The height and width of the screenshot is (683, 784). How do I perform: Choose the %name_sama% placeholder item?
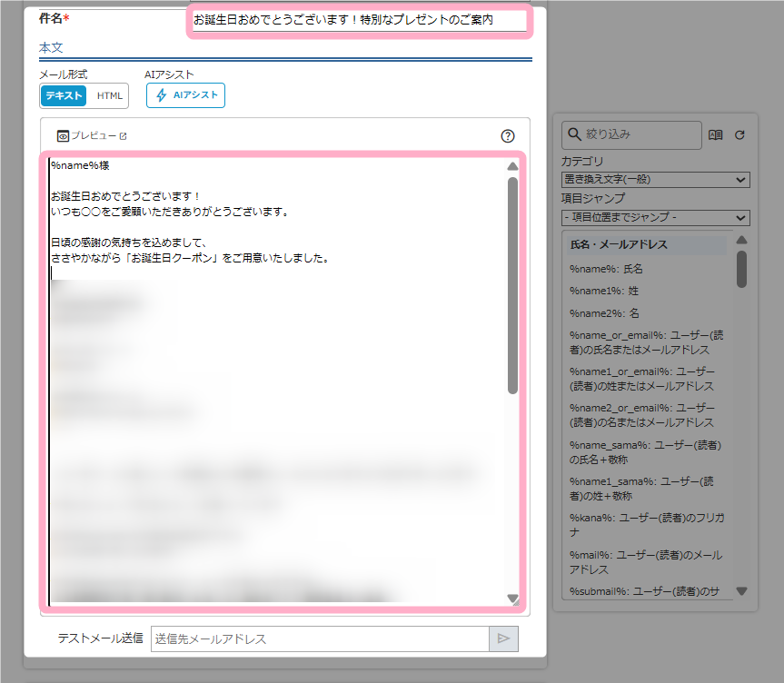click(x=646, y=452)
